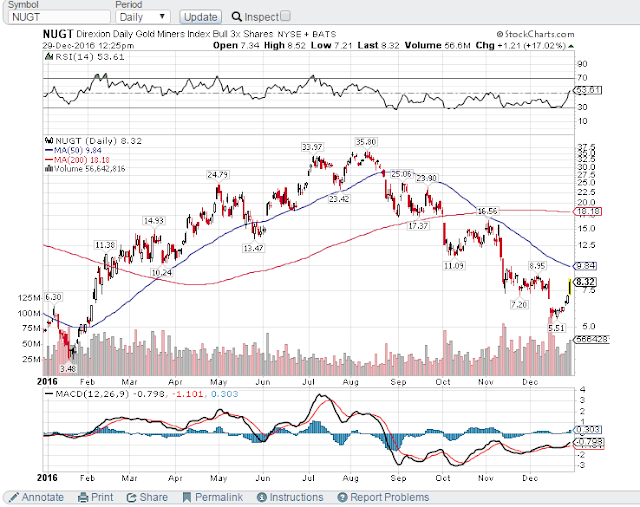Click the Inspect magnifier icon
The height and width of the screenshot is (507, 640).
(236, 17)
